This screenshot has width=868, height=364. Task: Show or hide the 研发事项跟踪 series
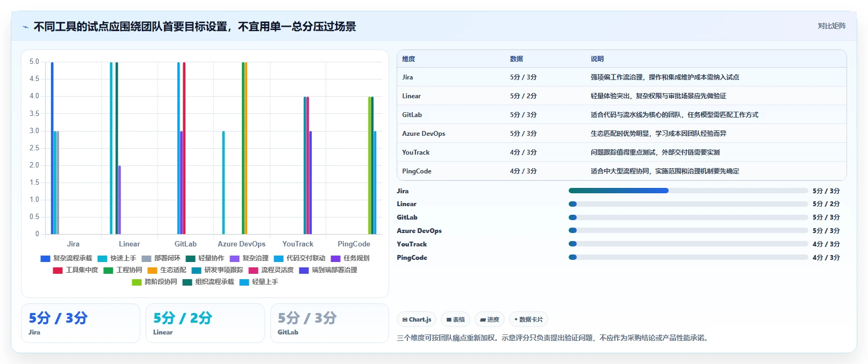click(217, 270)
